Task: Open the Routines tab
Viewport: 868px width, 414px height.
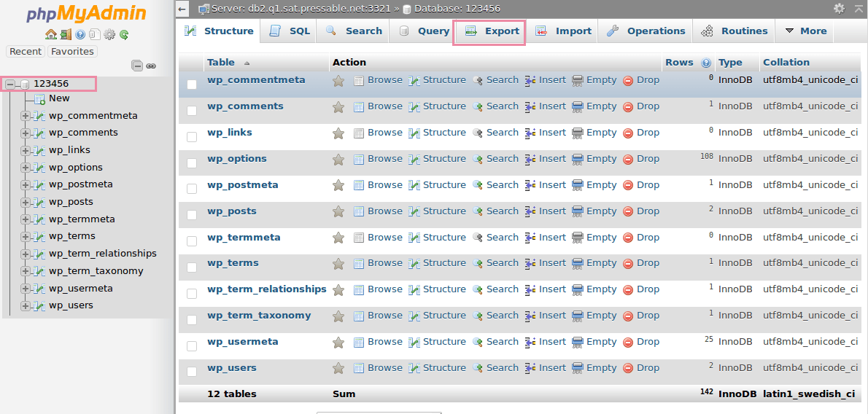Action: (x=734, y=31)
